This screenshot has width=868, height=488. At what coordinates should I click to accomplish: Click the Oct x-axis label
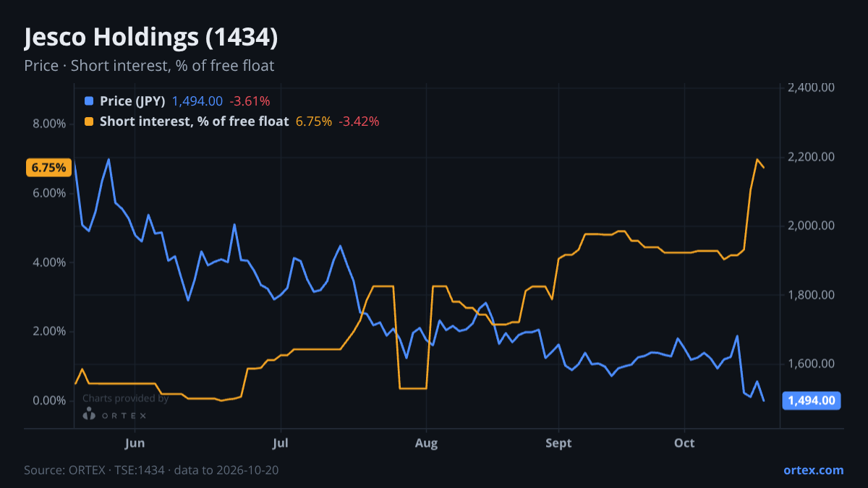[684, 442]
